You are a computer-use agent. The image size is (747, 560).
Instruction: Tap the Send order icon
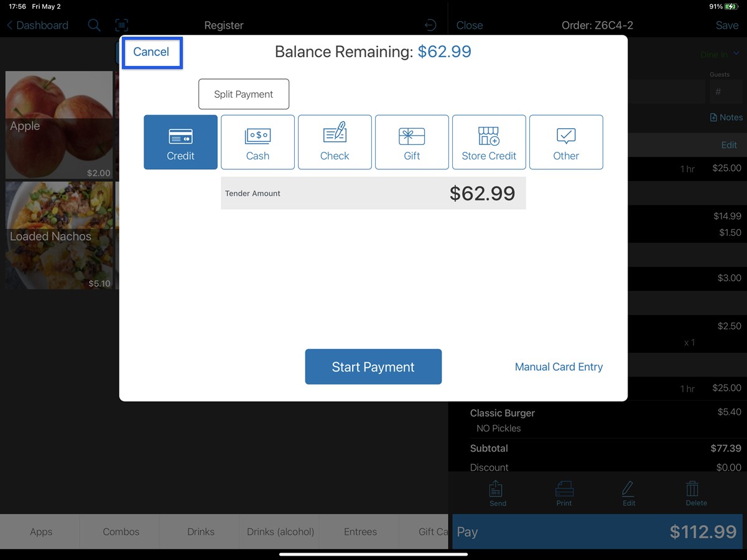[x=496, y=490]
